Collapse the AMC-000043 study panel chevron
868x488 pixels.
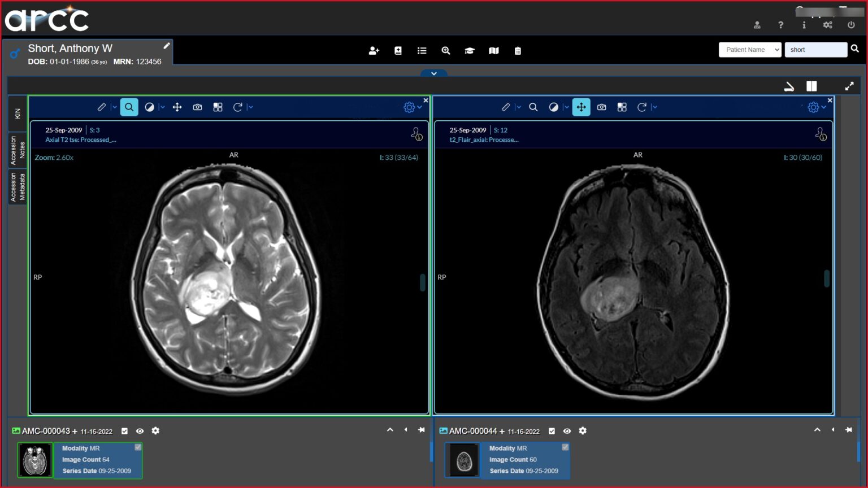(390, 430)
